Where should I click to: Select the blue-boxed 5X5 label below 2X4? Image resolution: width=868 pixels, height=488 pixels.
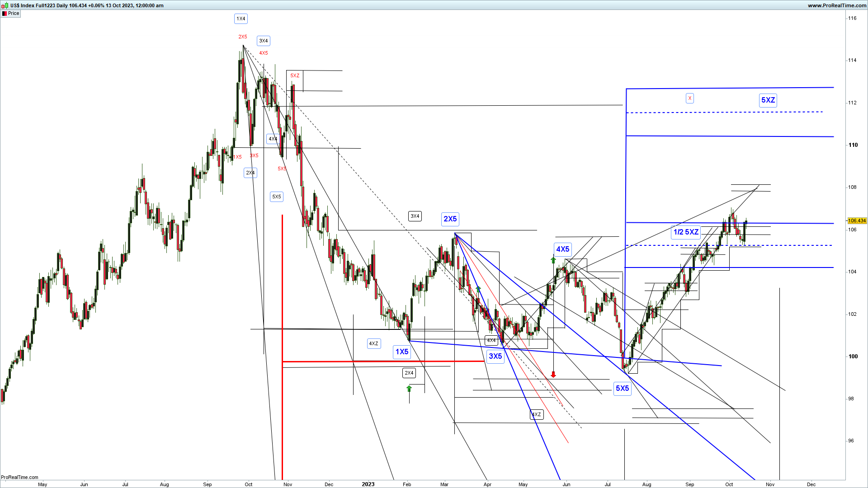pyautogui.click(x=277, y=197)
